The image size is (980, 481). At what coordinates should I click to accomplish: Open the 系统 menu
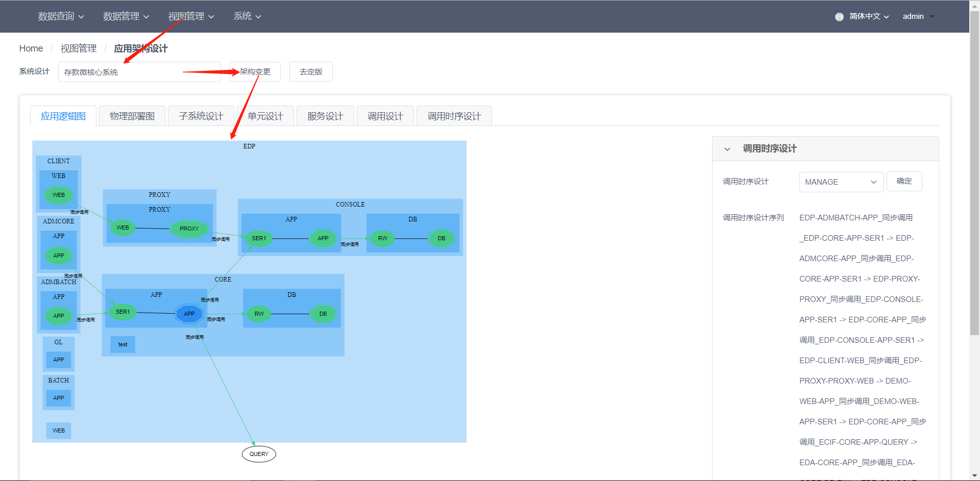tap(248, 16)
